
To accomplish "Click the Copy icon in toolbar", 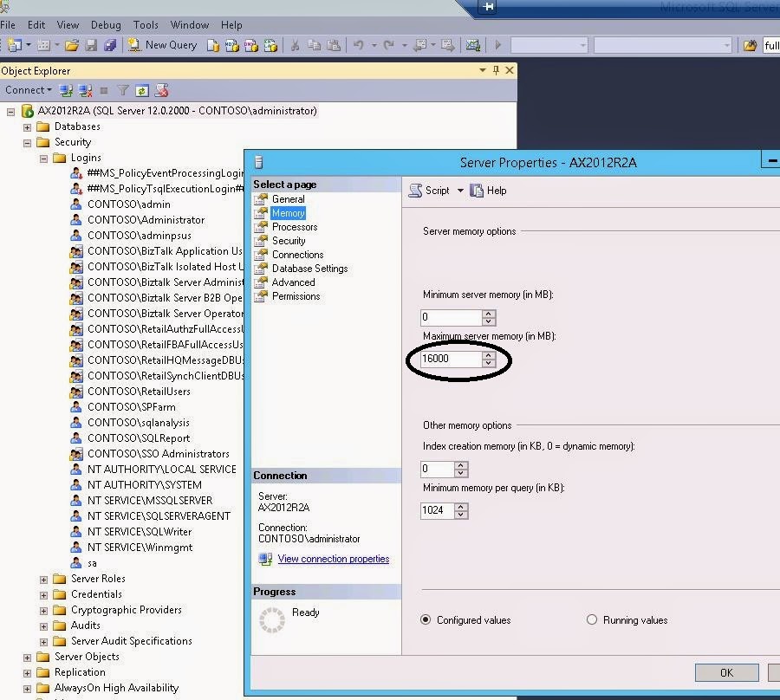I will pyautogui.click(x=314, y=45).
